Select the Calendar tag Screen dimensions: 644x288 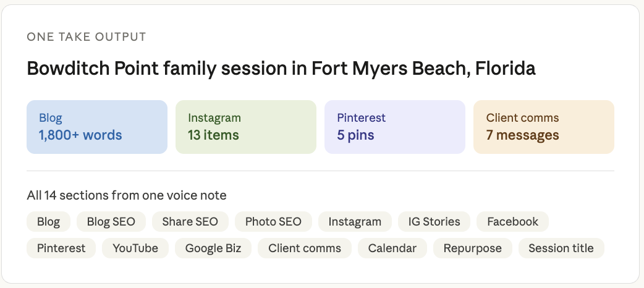[392, 248]
